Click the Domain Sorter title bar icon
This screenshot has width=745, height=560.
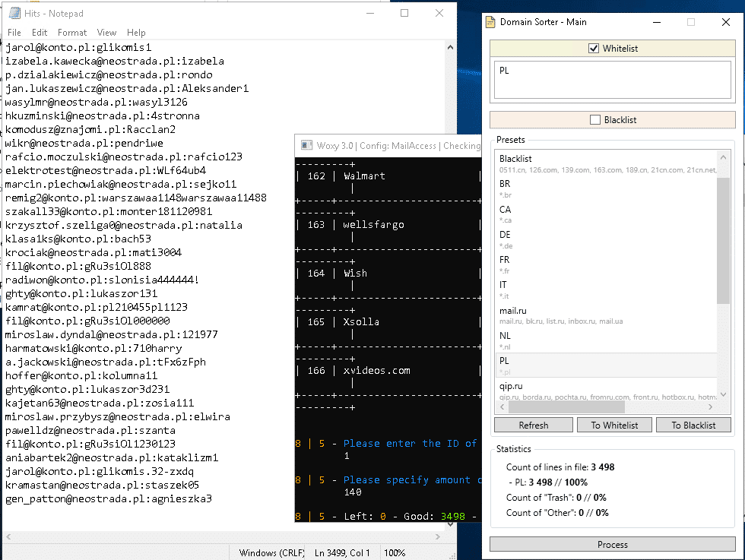coord(491,22)
